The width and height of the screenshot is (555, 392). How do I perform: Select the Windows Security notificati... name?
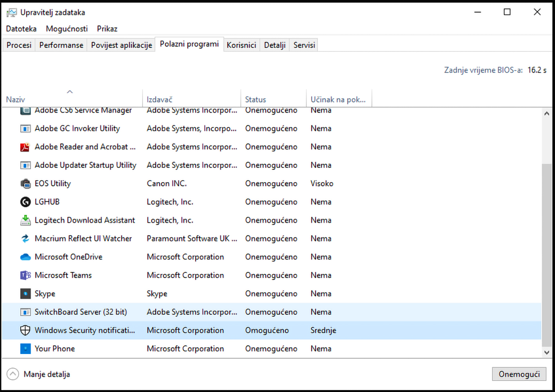(x=85, y=330)
